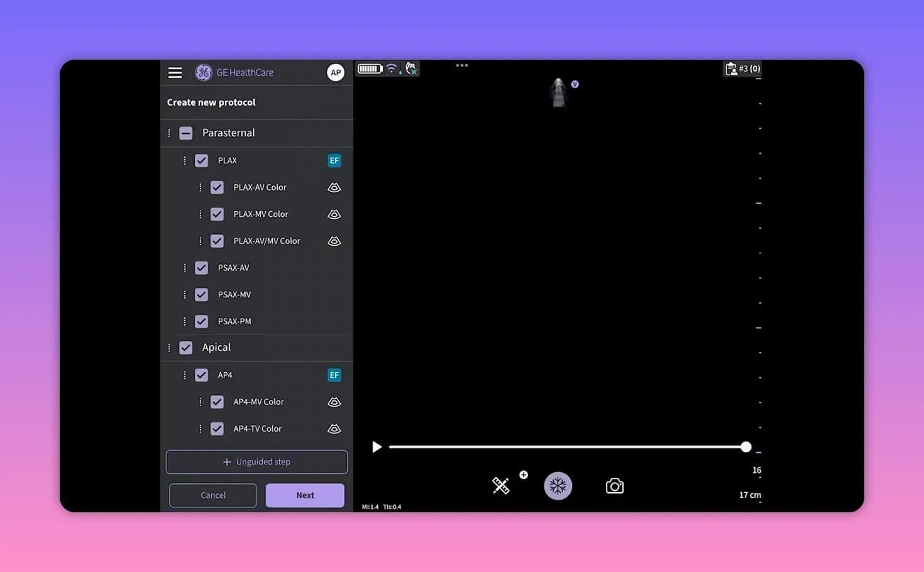
Task: Uncheck PLAX-AV Color checkbox
Action: point(217,187)
